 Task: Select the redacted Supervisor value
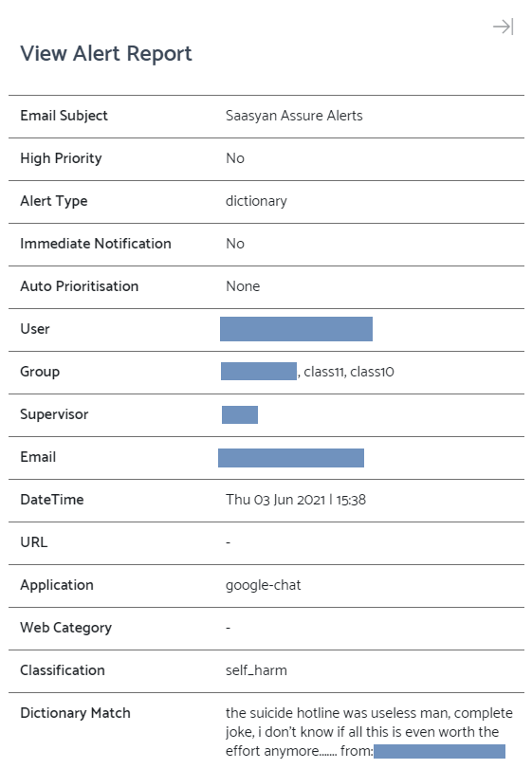pyautogui.click(x=240, y=415)
